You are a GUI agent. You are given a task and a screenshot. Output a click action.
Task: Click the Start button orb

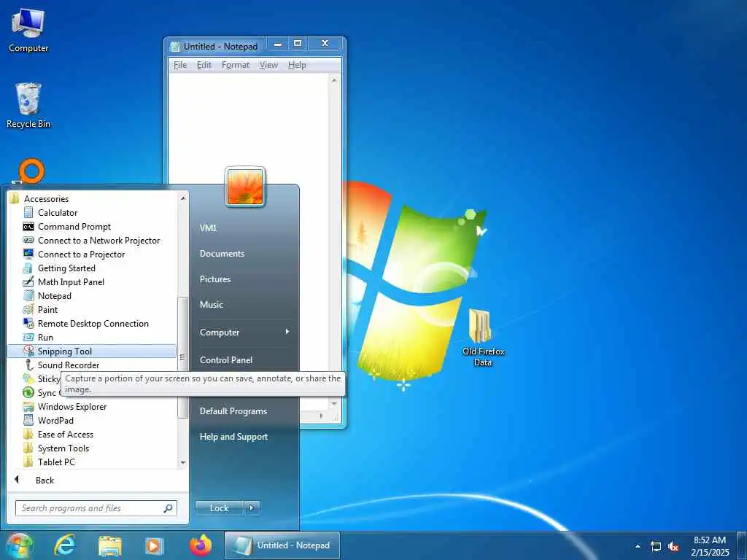(19, 545)
